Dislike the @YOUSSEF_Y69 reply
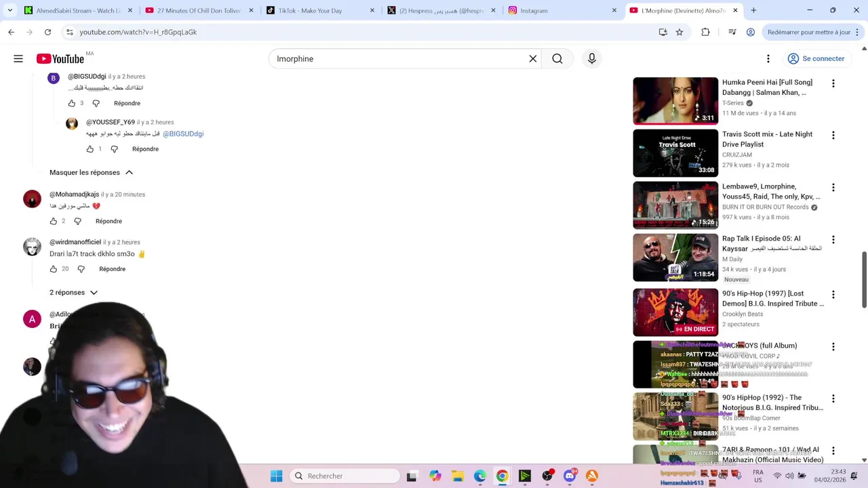Image resolution: width=868 pixels, height=488 pixels. (114, 149)
